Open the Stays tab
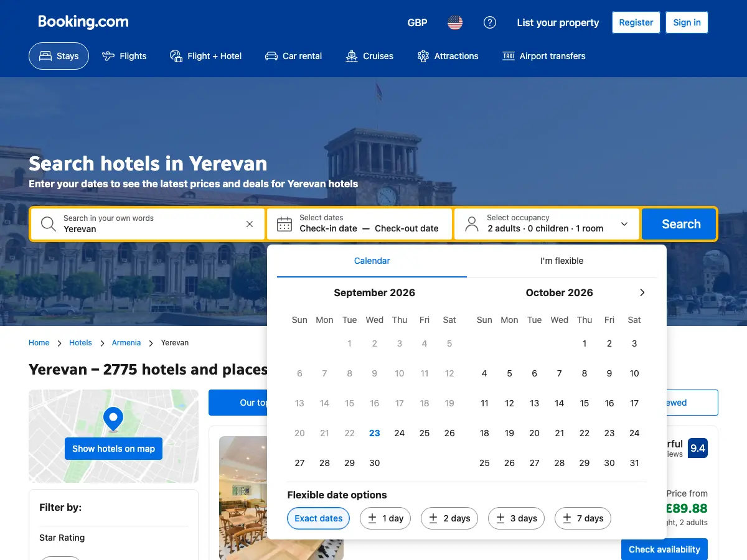 coord(59,56)
